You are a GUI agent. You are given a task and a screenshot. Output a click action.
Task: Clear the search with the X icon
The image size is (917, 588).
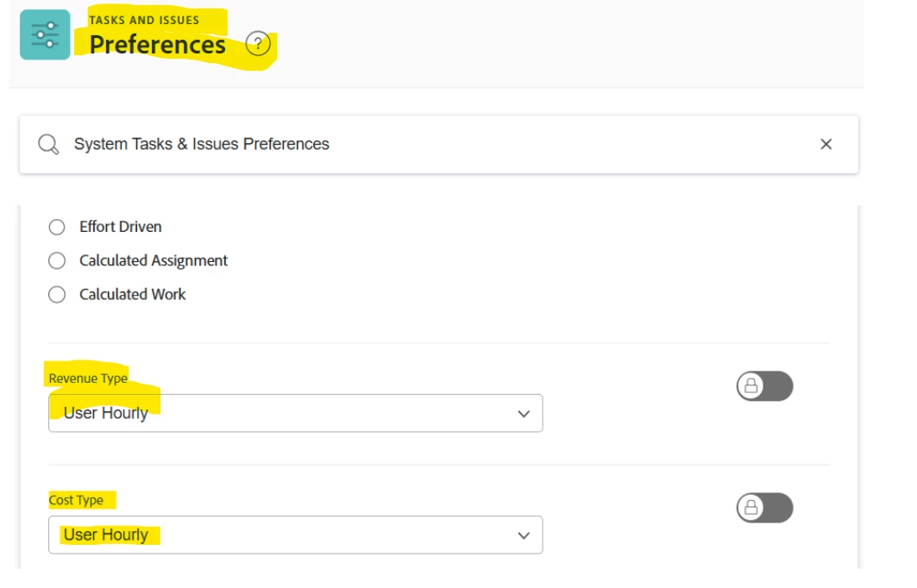coord(826,144)
